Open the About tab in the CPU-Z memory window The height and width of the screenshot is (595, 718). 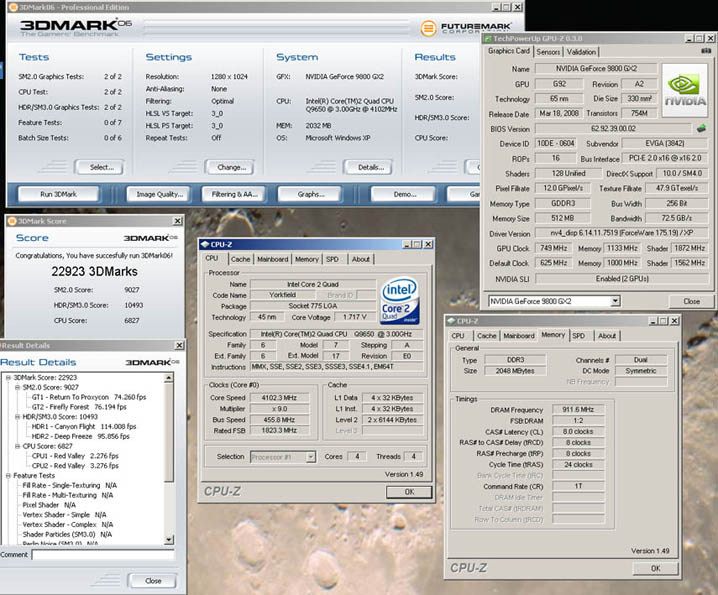point(607,335)
